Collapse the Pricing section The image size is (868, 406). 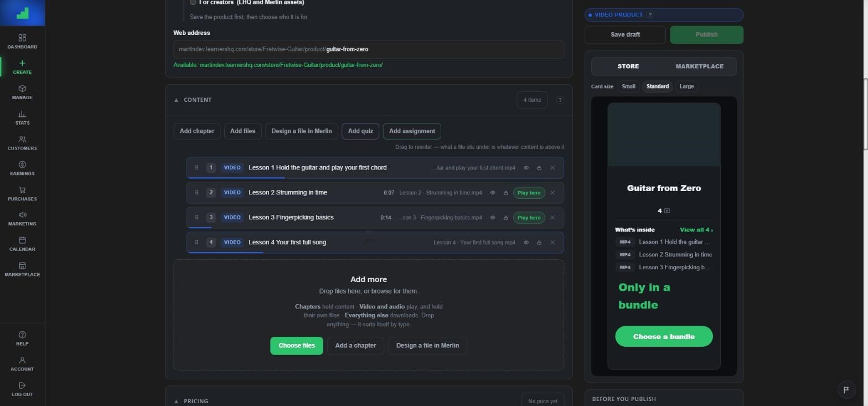click(176, 402)
